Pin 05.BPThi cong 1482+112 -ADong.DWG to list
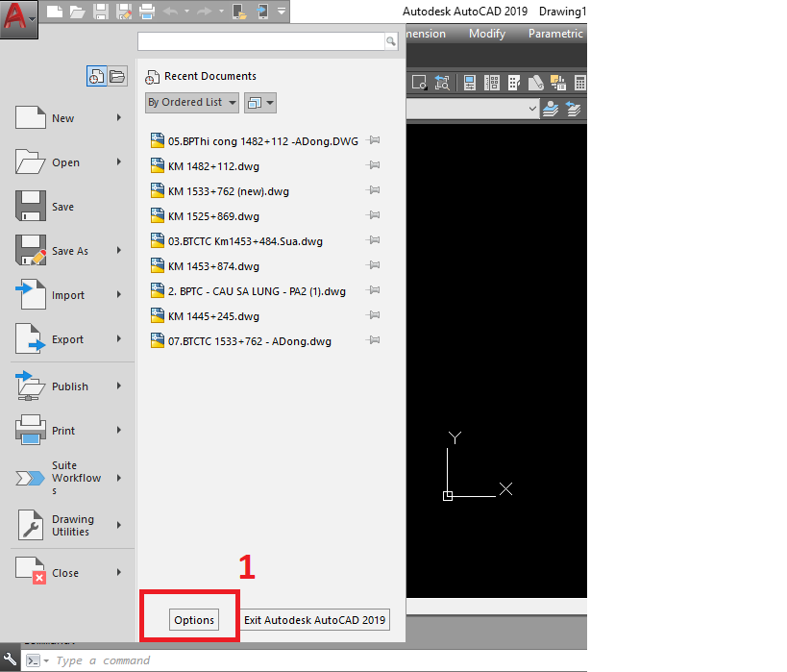Image resolution: width=787 pixels, height=672 pixels. [374, 140]
